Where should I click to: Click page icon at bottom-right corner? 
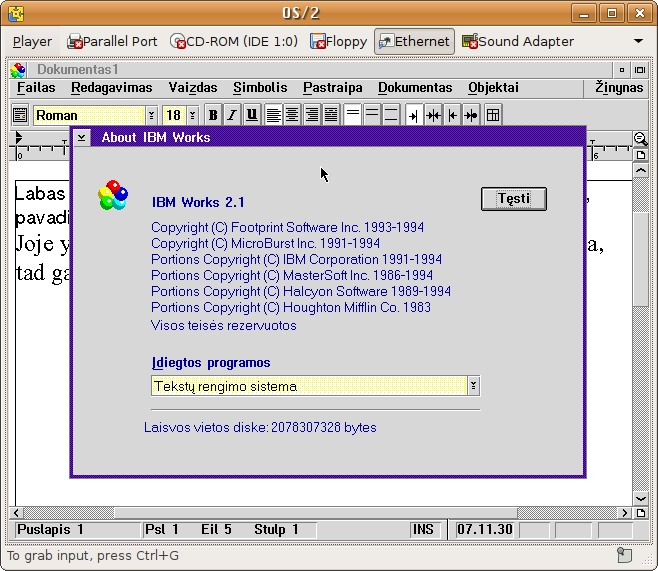tap(640, 513)
